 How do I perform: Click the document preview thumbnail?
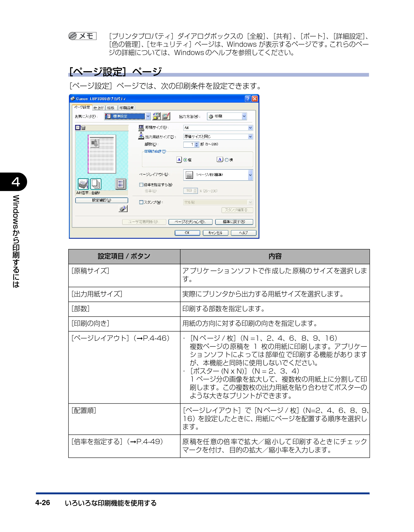point(102,154)
